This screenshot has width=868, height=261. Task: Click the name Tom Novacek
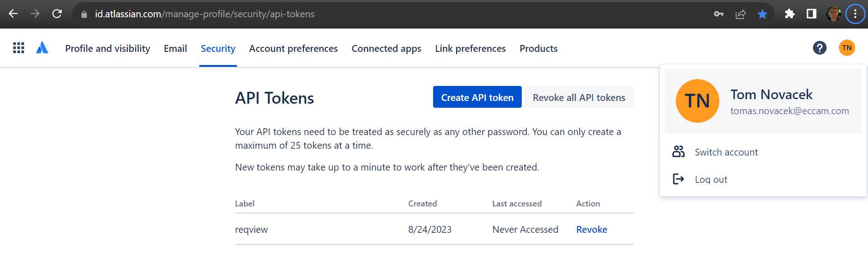[772, 95]
